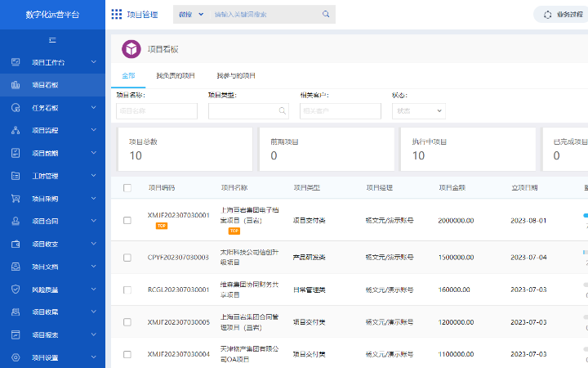Click the 项目看板 sidebar chart icon
588x368 pixels.
point(16,85)
